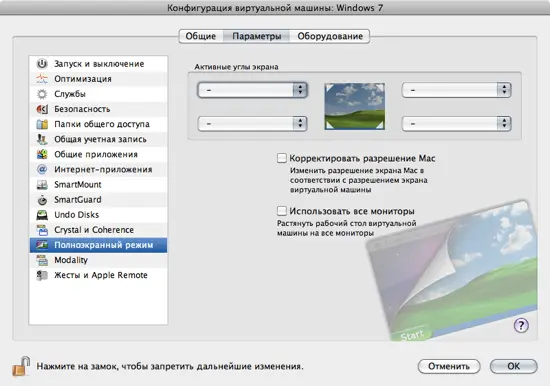Image resolution: width=550 pixels, height=386 pixels.
Task: Toggle Использовать все мониторы checkbox
Action: tap(282, 211)
